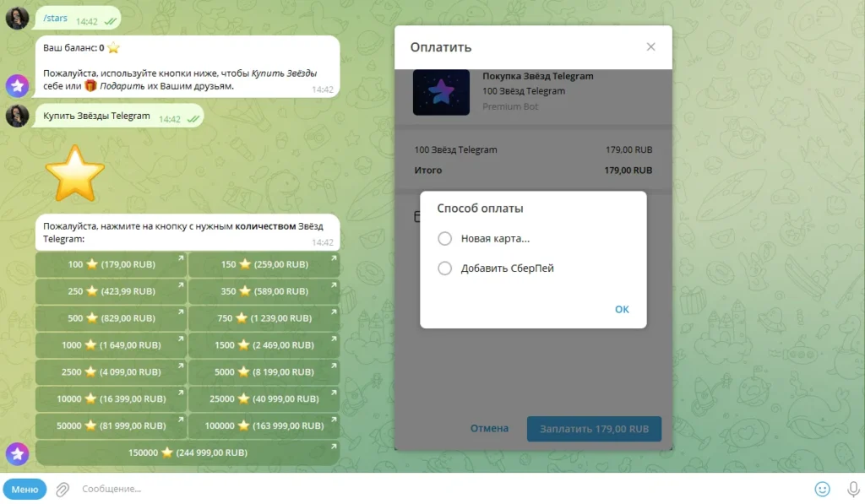Image resolution: width=865 pixels, height=504 pixels.
Task: Choose 100000 stars for 163 999,00 RUB
Action: tap(264, 425)
